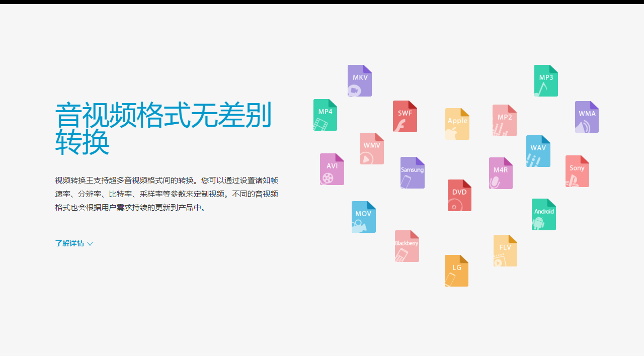
Task: Click the WMV format icon
Action: [x=371, y=148]
